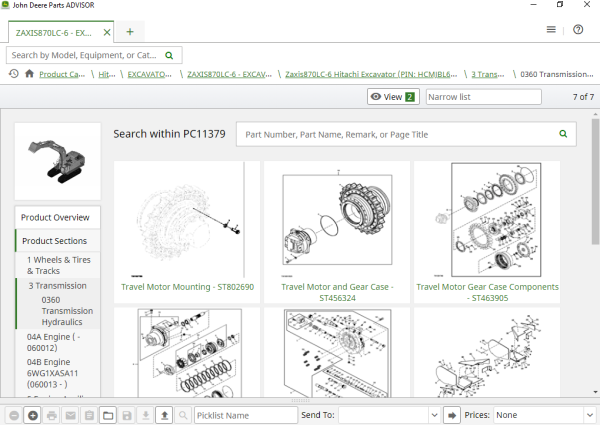Image resolution: width=600 pixels, height=425 pixels.
Task: Click the Travel Motor Mounting - ST802690 title
Action: click(x=187, y=287)
